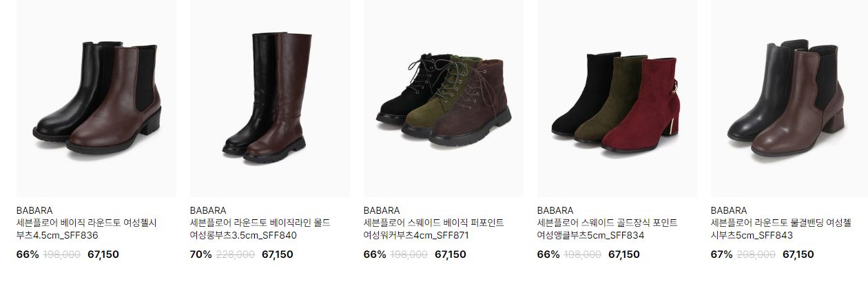The image size is (868, 282).
Task: Click the 70% discount price of SFF840
Action: (x=200, y=254)
